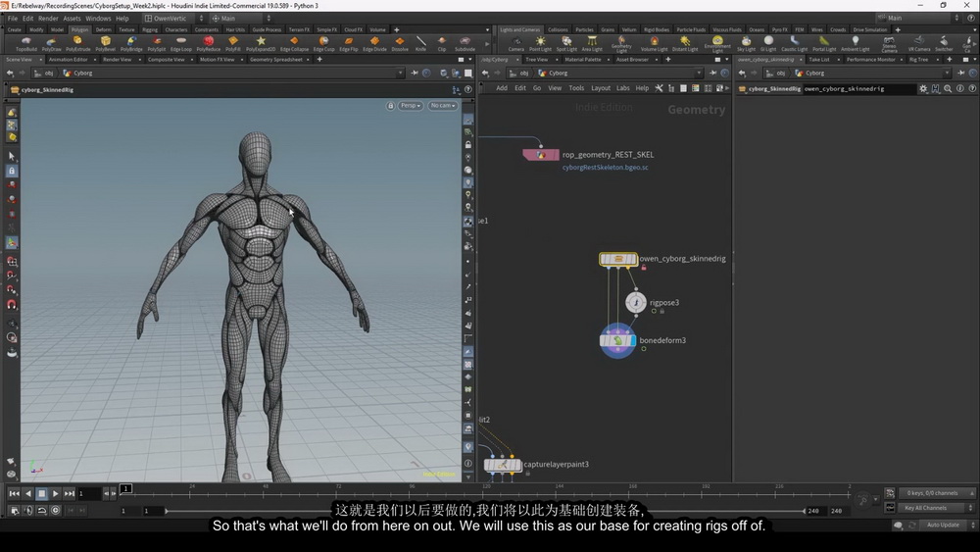This screenshot has height=552, width=980.
Task: Click cyborgRestSkeleton.bgeo.sc file link
Action: [x=605, y=168]
